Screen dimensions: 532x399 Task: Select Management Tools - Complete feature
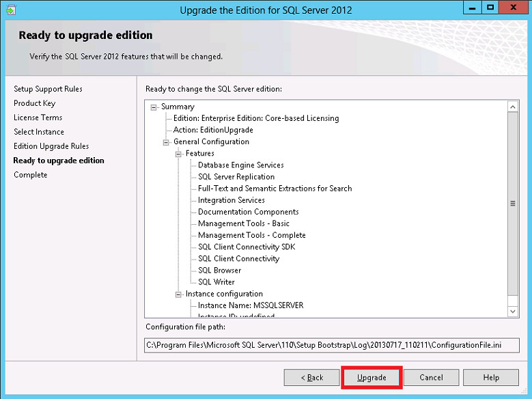(x=252, y=235)
